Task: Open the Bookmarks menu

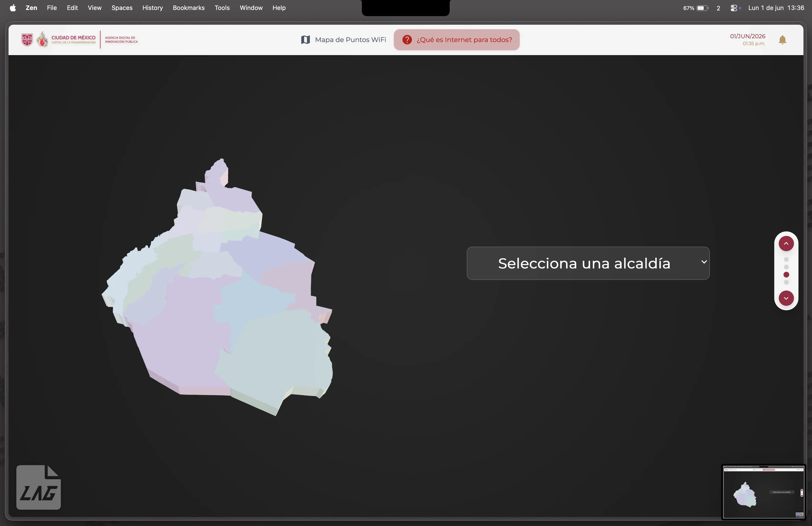Action: (188, 8)
